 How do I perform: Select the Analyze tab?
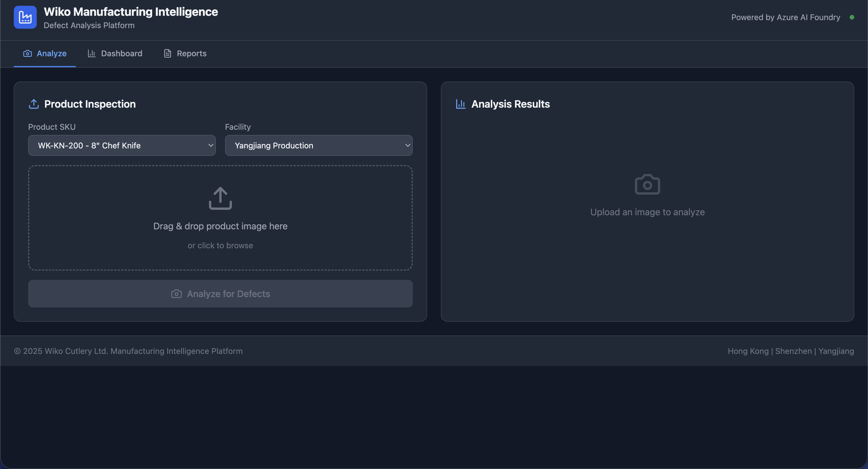[x=51, y=54]
